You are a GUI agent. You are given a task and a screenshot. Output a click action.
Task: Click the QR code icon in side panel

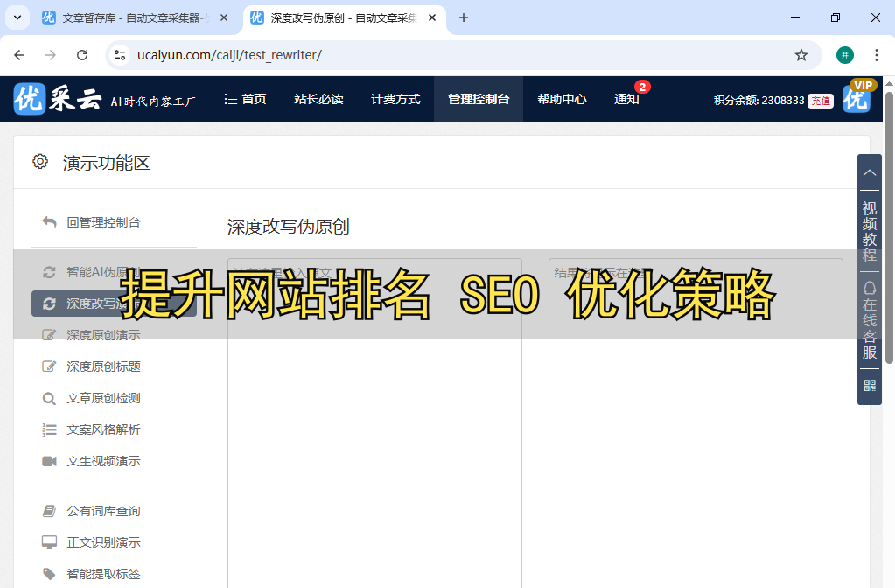point(870,386)
